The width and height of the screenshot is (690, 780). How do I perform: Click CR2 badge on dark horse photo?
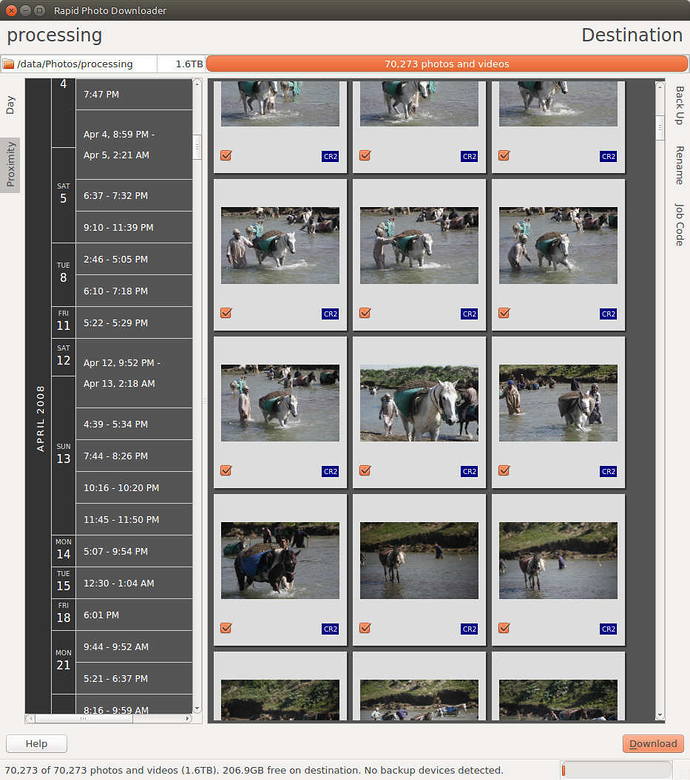tap(330, 629)
